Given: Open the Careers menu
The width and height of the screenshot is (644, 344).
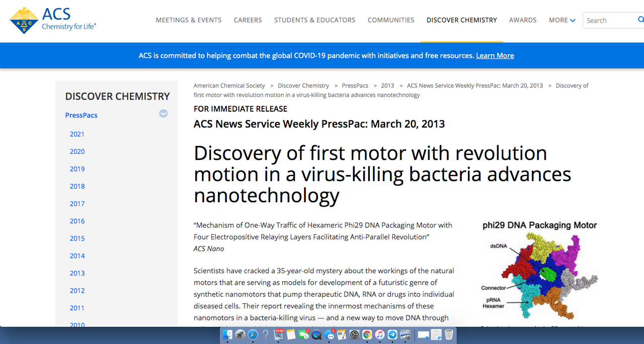Looking at the screenshot, I should coord(248,20).
